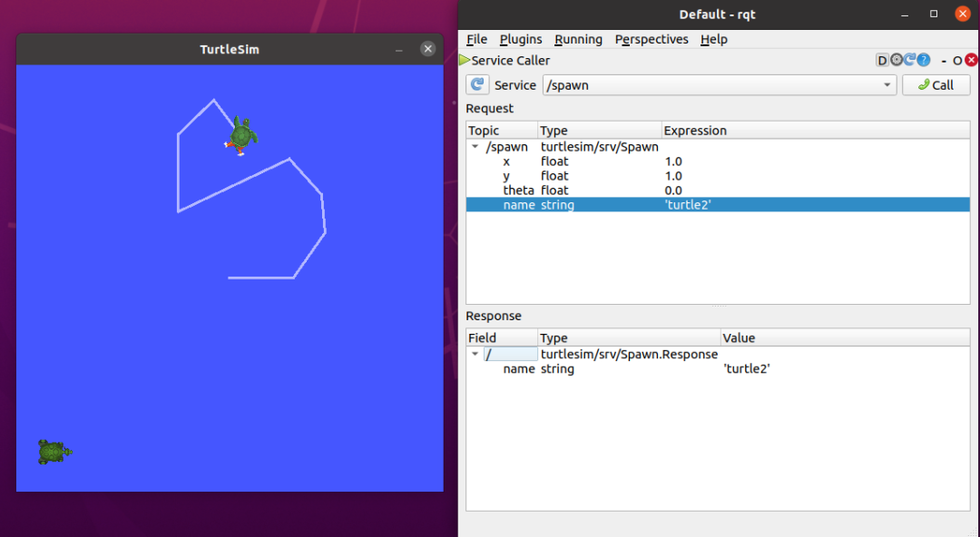Screen dimensions: 980x537
Task: Click the x expression value 1.0
Action: (x=673, y=161)
